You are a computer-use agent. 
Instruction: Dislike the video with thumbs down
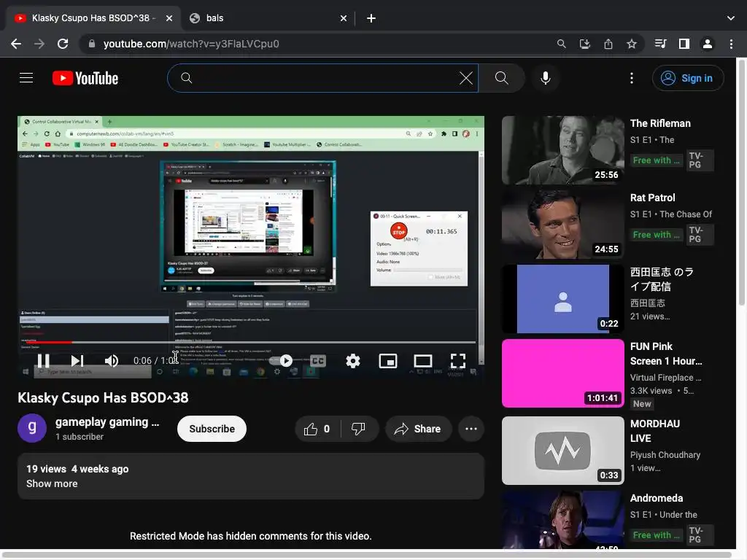pyautogui.click(x=359, y=429)
